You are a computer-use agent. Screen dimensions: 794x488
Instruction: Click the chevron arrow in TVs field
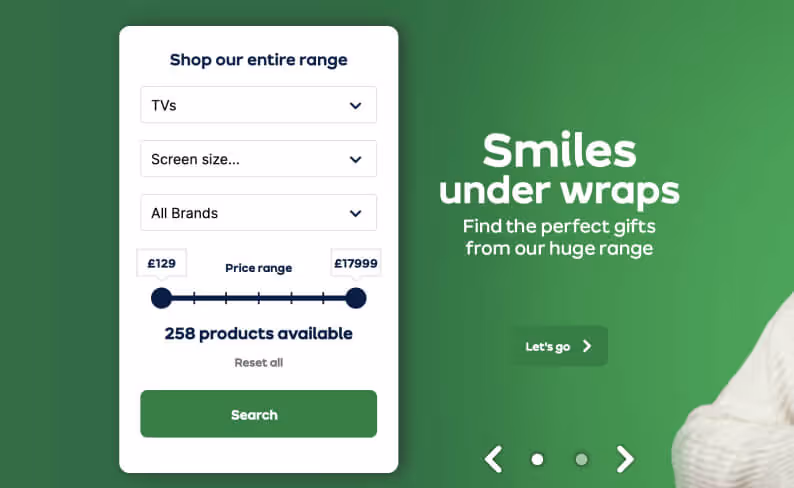click(x=355, y=105)
